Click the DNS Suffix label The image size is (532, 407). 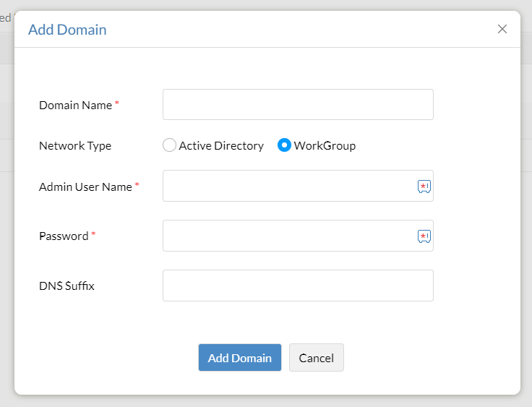[66, 286]
